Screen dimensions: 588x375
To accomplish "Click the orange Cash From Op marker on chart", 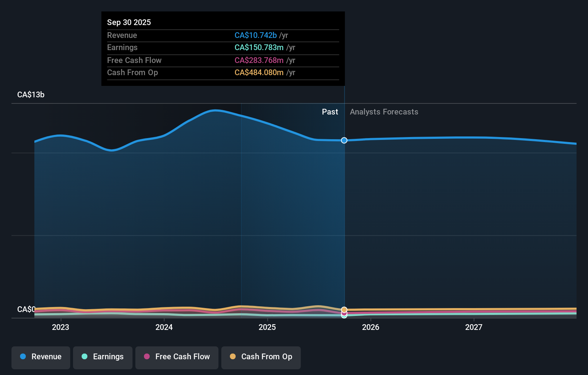I will (344, 309).
